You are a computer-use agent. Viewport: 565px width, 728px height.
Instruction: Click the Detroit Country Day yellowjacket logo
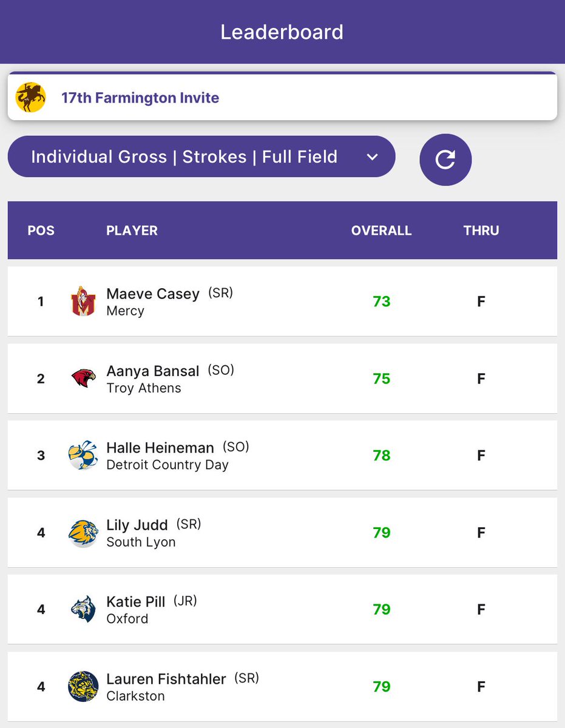(x=83, y=456)
